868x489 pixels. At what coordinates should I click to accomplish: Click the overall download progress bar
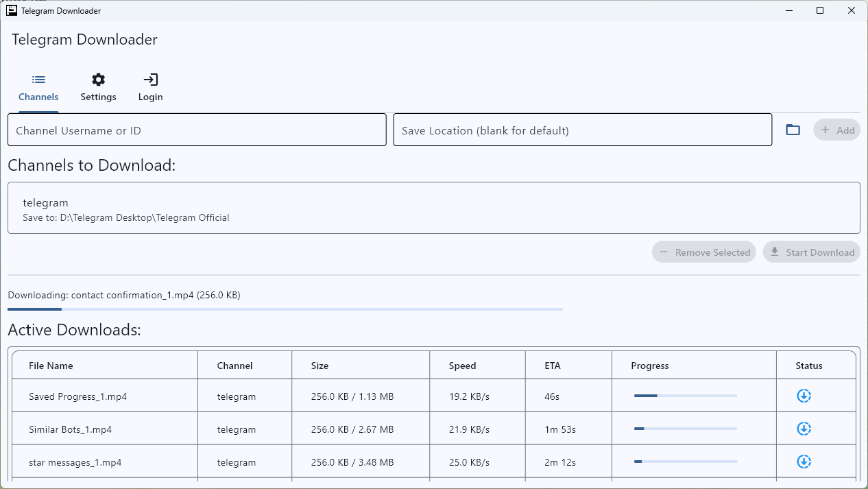[285, 309]
